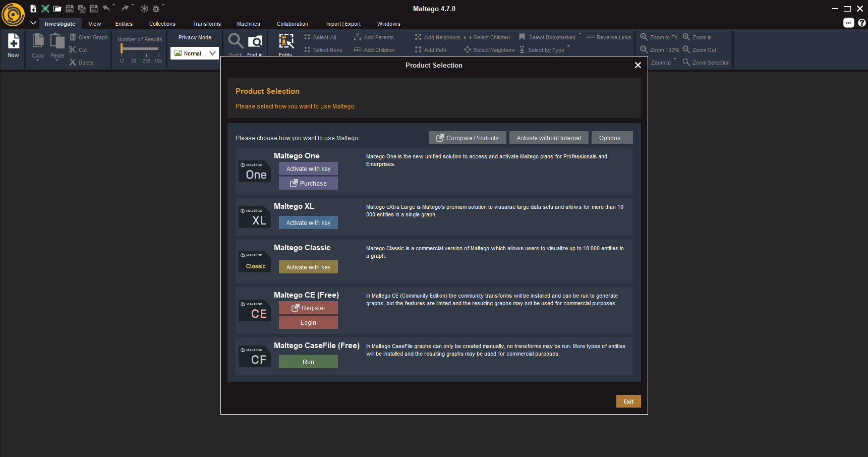Click the open folder icon in title bar
Screen dimensions: 868x457
click(57, 9)
